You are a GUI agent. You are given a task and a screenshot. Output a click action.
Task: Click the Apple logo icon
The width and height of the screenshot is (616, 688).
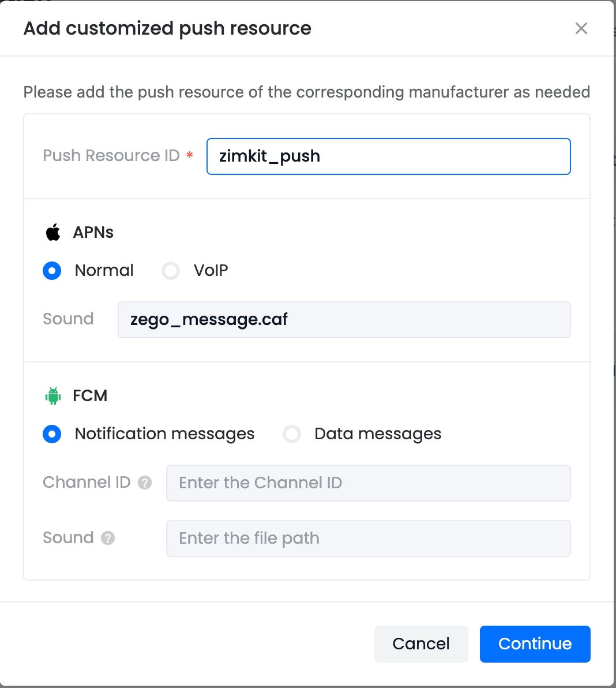point(53,233)
